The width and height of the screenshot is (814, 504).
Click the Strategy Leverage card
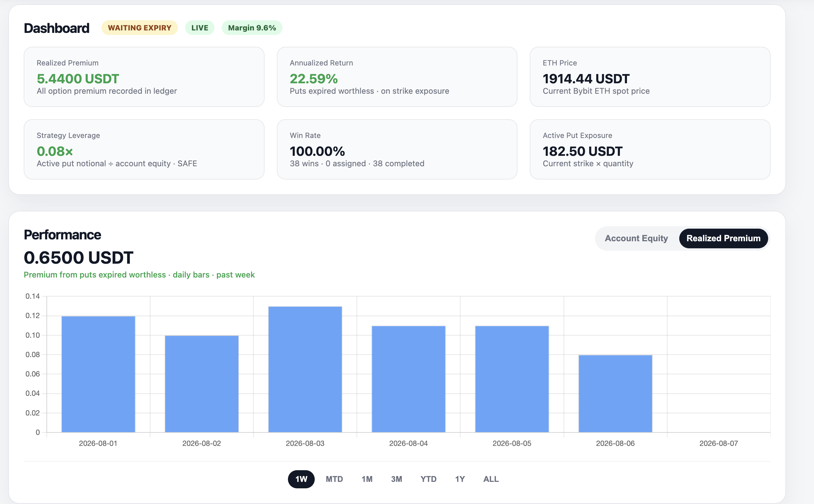[x=144, y=149]
